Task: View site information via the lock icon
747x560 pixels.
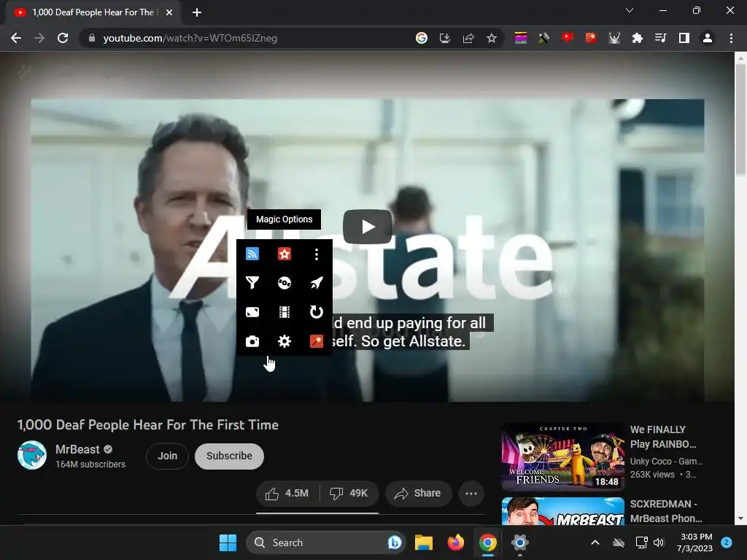Action: tap(92, 38)
